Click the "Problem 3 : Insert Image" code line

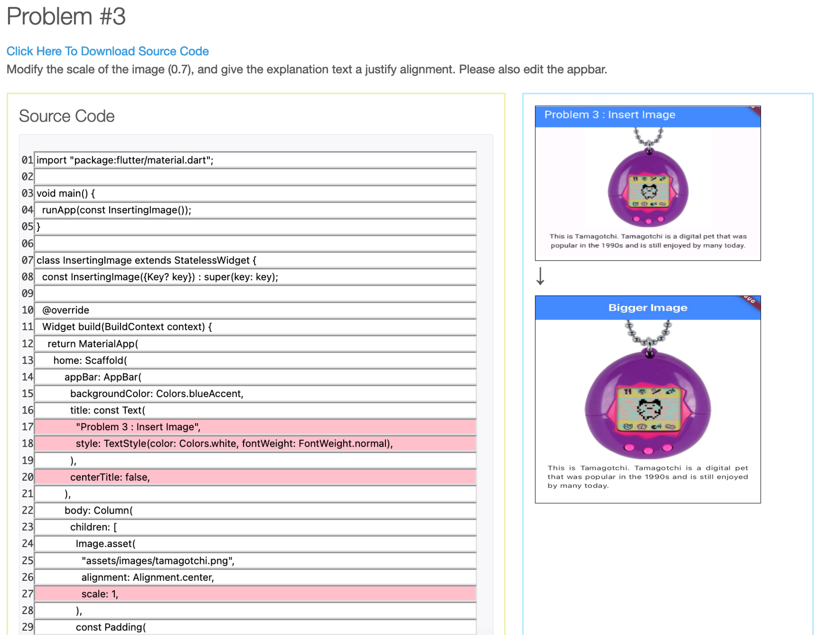click(x=138, y=427)
